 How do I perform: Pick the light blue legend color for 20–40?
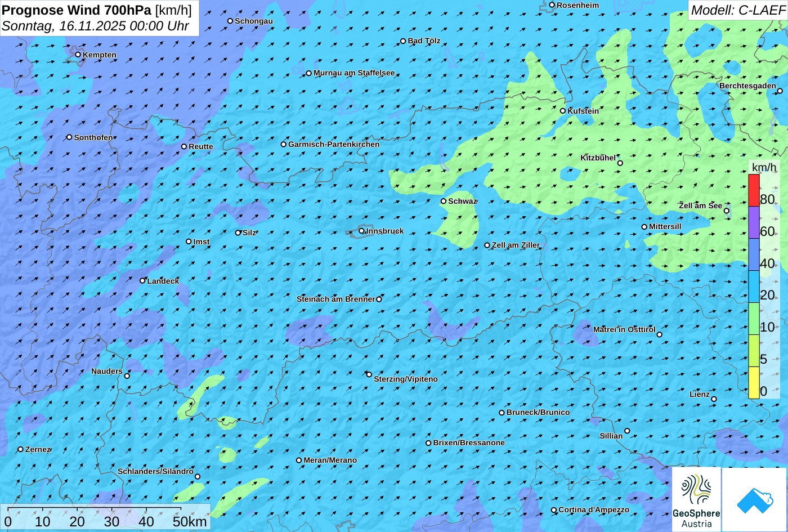(754, 287)
